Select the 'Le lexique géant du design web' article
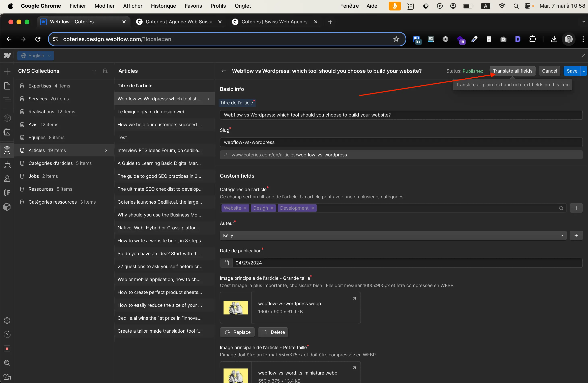 pos(164,111)
